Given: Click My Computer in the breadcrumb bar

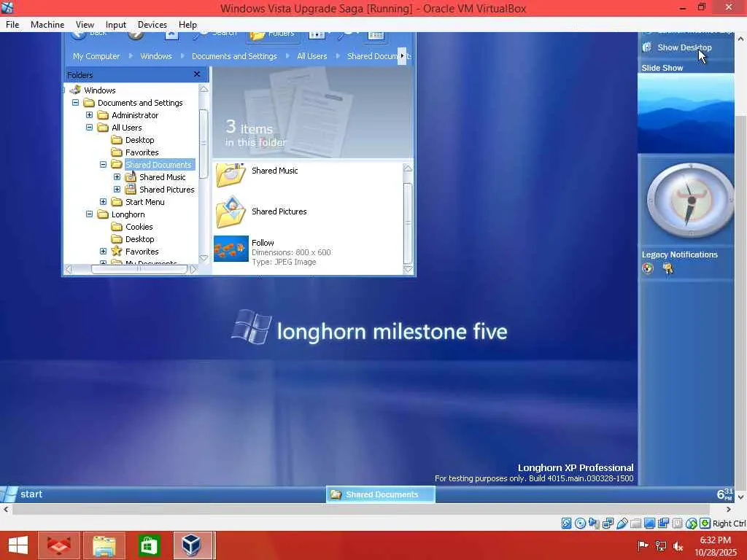Looking at the screenshot, I should 96,56.
